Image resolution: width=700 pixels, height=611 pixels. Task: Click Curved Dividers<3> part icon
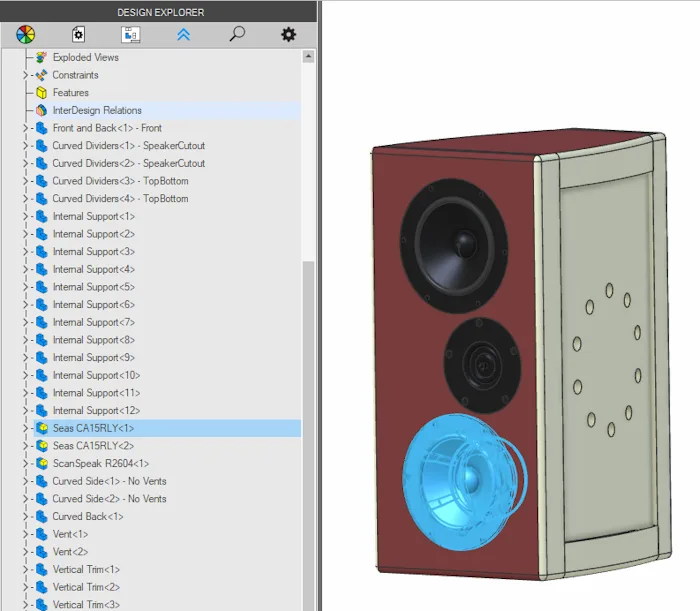pyautogui.click(x=42, y=181)
